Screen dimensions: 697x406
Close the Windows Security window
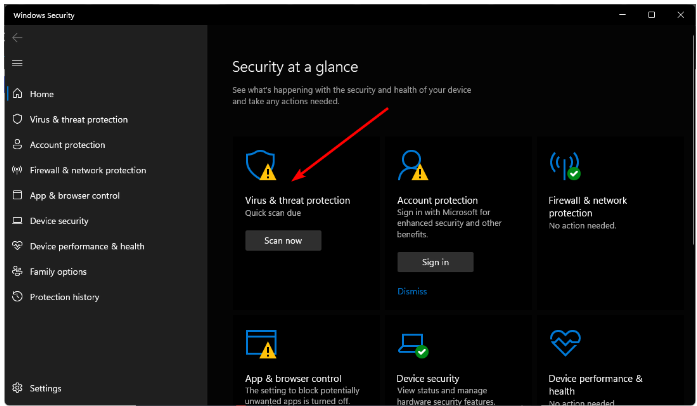(x=681, y=15)
